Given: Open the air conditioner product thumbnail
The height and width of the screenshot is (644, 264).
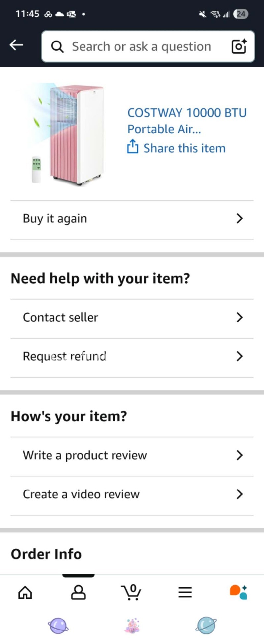Looking at the screenshot, I should (68, 135).
